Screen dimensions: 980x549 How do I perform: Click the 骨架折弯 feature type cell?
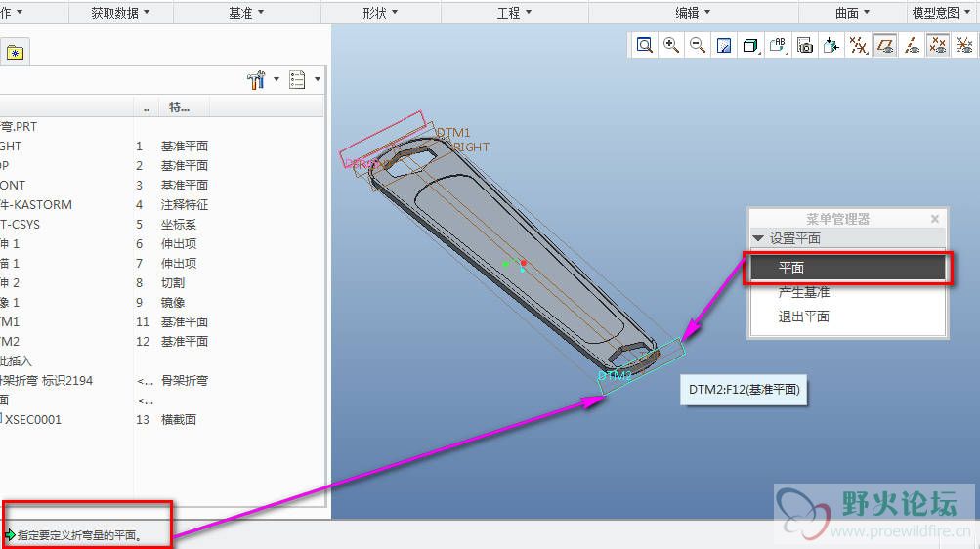[185, 380]
